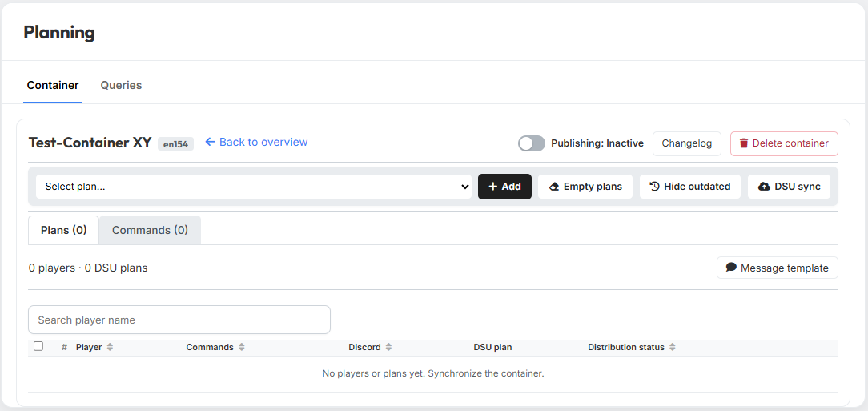This screenshot has height=411, width=868.
Task: Click the eraser icon on Empty plans
Action: (x=554, y=187)
